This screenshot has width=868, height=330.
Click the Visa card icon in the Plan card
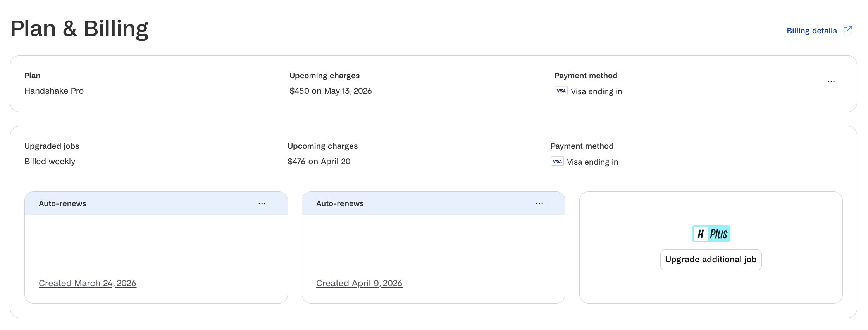click(561, 91)
